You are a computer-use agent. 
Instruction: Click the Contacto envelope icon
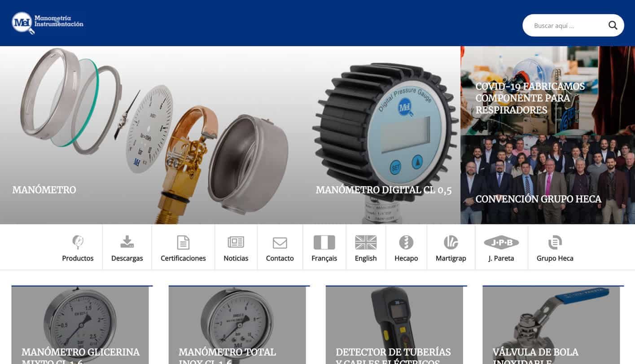pyautogui.click(x=280, y=243)
